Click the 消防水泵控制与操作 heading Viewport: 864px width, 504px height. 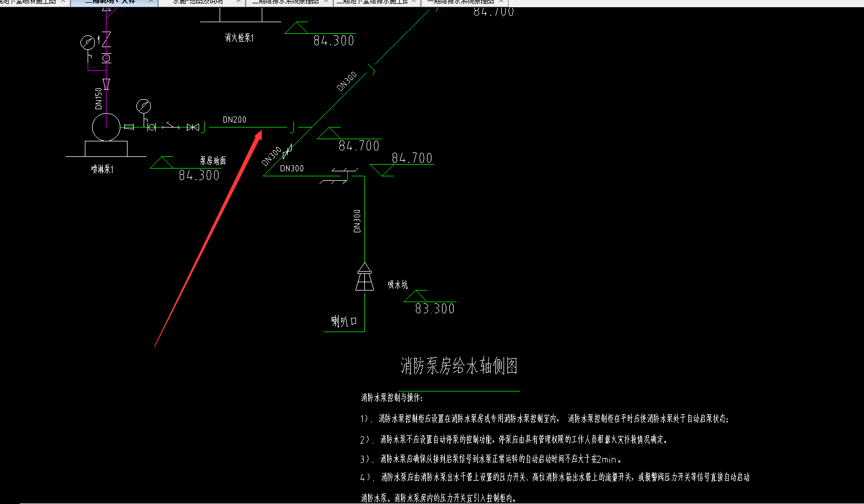tap(392, 398)
